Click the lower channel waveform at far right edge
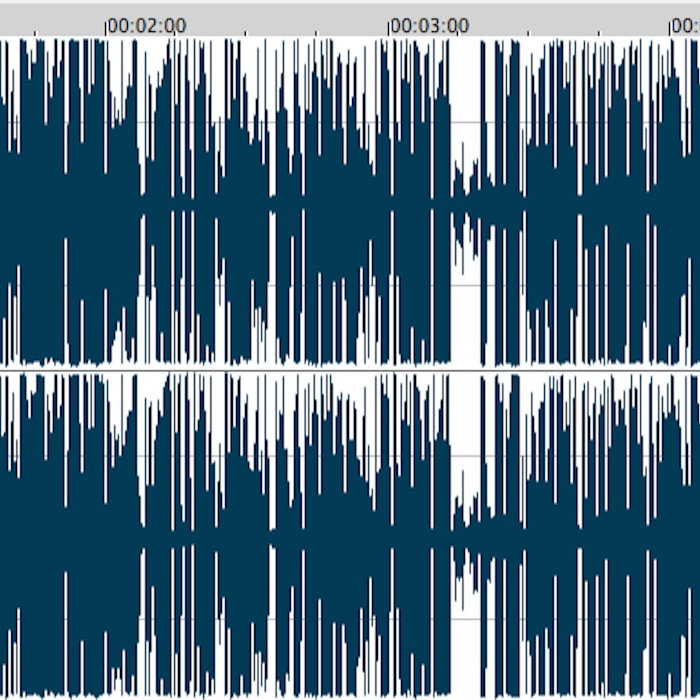The height and width of the screenshot is (700, 700). pos(693,532)
